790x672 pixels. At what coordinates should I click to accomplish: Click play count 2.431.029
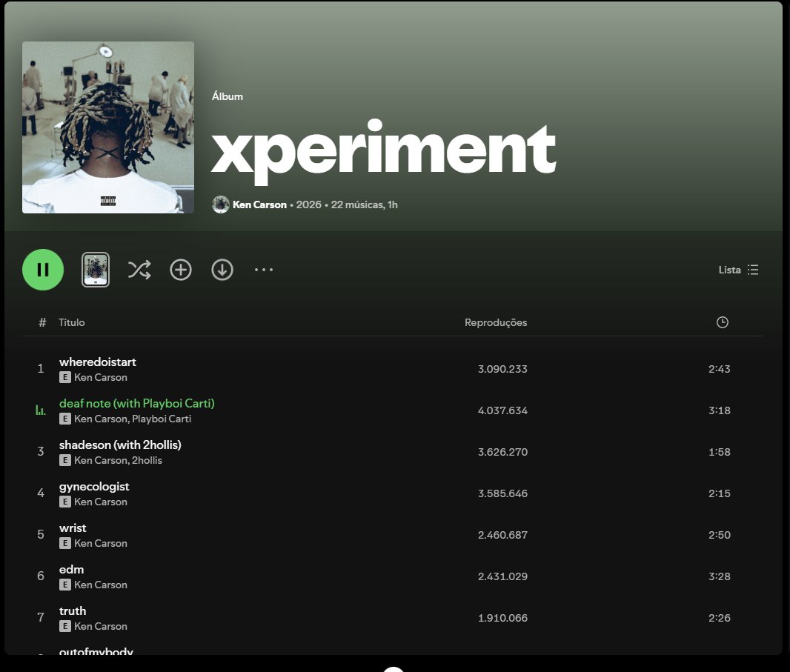tap(502, 576)
